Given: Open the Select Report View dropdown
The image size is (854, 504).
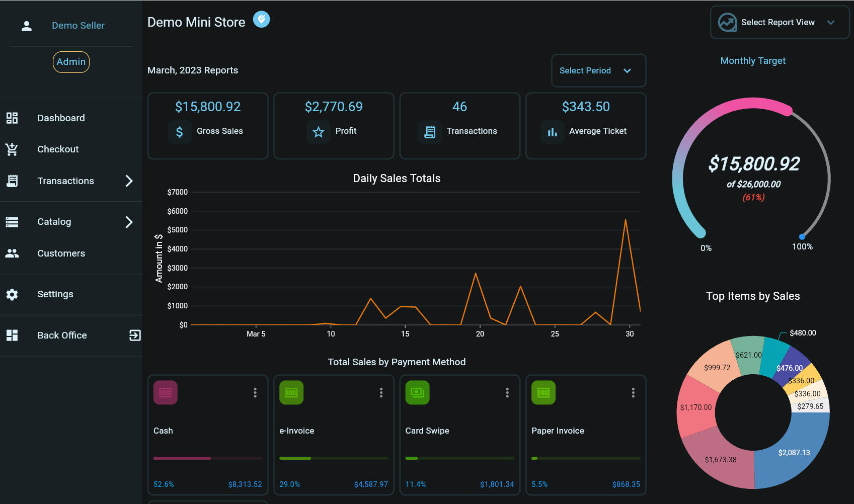Looking at the screenshot, I should pos(779,23).
